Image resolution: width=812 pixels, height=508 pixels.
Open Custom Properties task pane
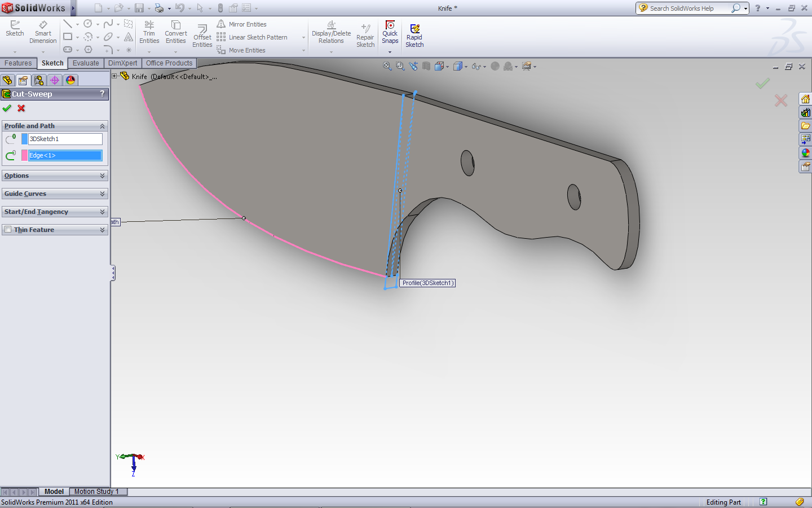coord(805,167)
